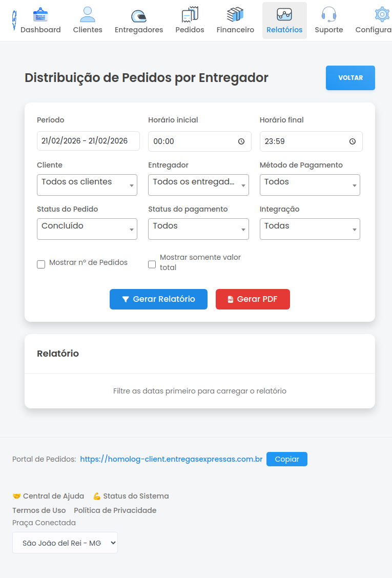Click the clock icon in Horário inicial
The image size is (392, 578).
[241, 141]
